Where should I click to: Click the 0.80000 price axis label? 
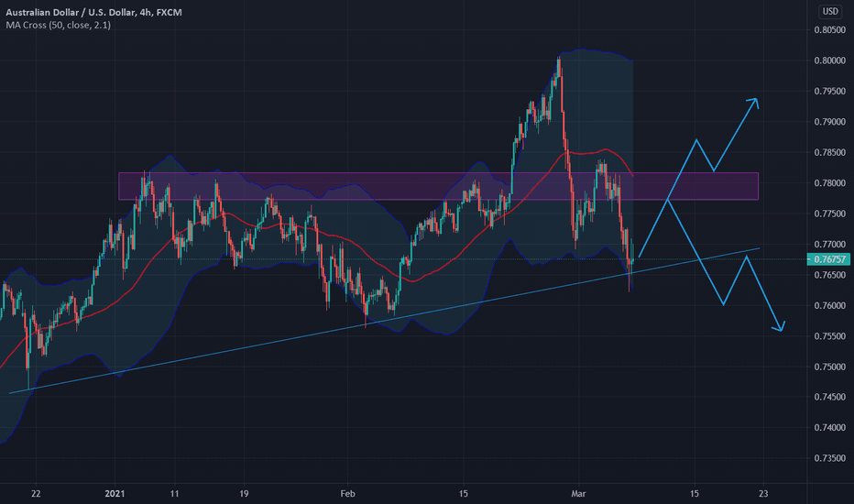pos(830,60)
